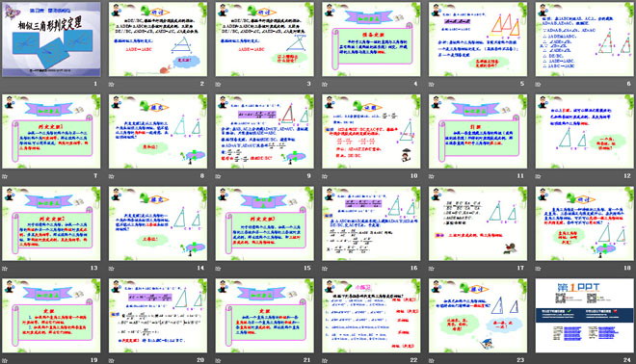This screenshot has width=636, height=364.
Task: Select slide 22 exercise thumbnail
Action: [371, 315]
